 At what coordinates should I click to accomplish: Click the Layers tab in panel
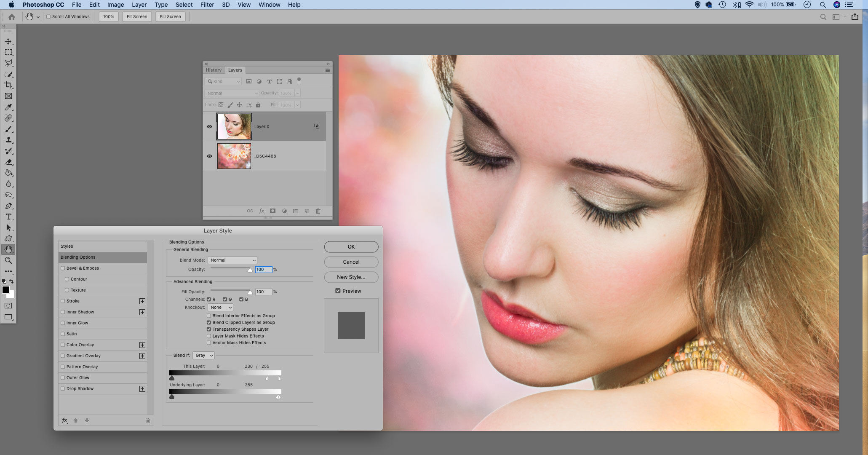(x=234, y=70)
